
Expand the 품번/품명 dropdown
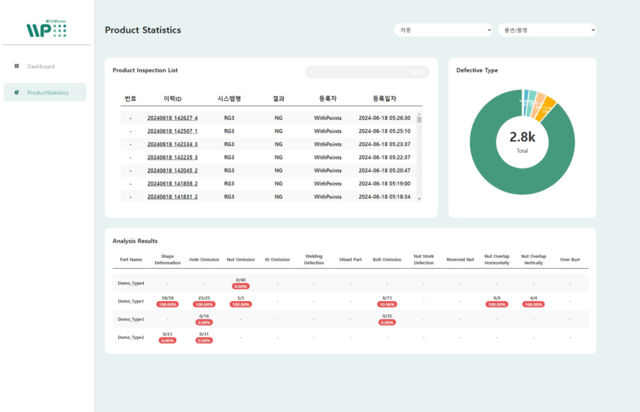(x=546, y=30)
